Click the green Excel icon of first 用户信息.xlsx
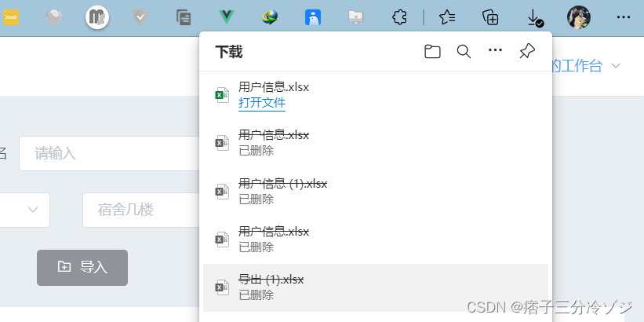644x322 pixels. click(x=222, y=95)
